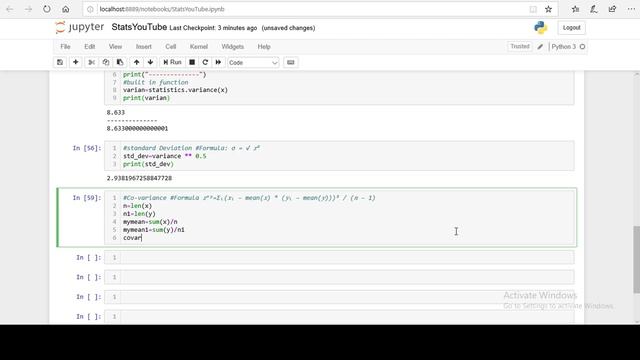640x360 pixels.
Task: Click the 8.633000000000001 output value
Action: (x=137, y=128)
